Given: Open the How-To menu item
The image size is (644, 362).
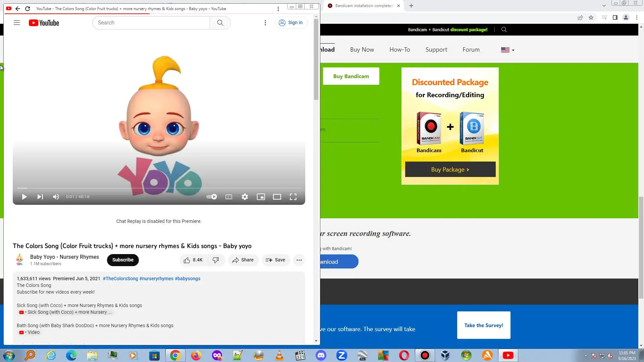Looking at the screenshot, I should pos(399,50).
